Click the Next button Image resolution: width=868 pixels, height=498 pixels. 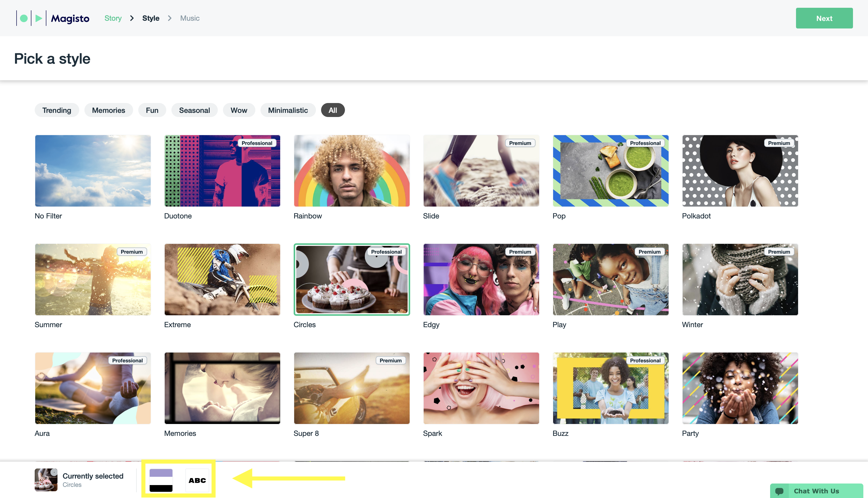(824, 18)
